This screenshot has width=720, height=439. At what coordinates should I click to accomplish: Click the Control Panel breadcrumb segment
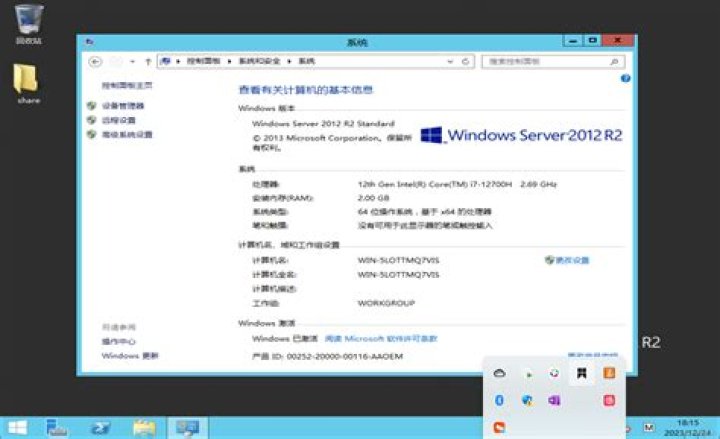(203, 61)
